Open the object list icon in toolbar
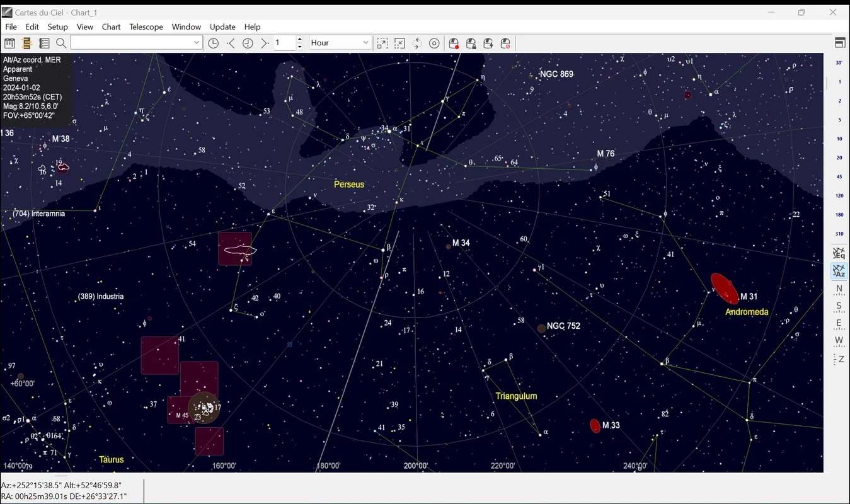850x504 pixels. click(44, 43)
